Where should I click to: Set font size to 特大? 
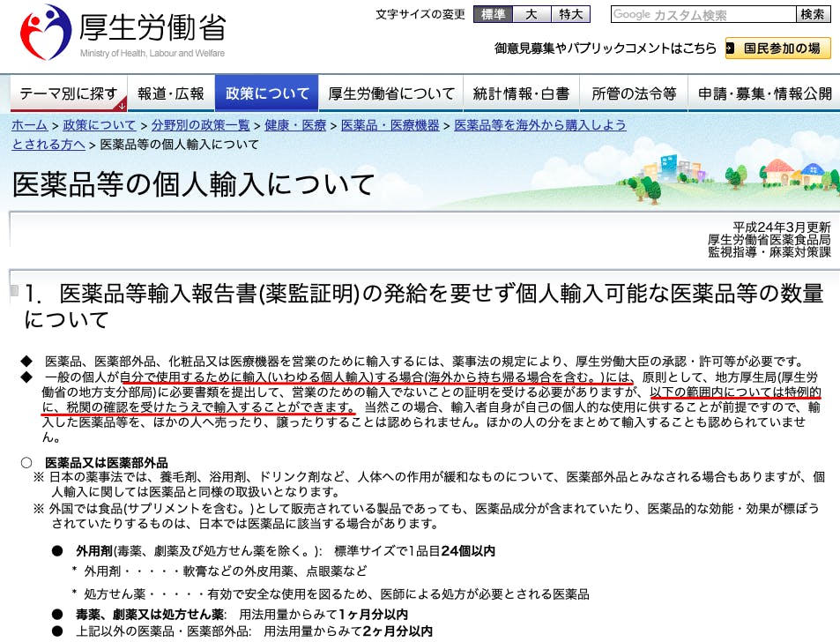click(x=569, y=14)
